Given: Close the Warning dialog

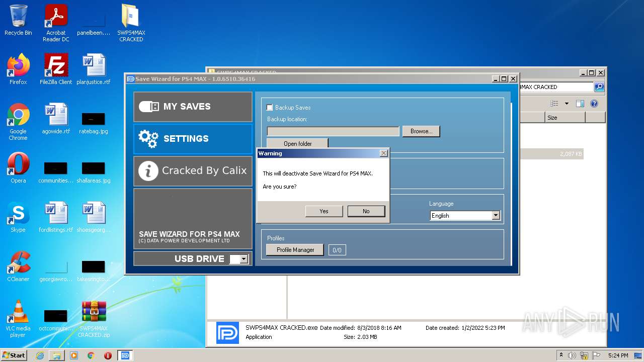Looking at the screenshot, I should click(383, 153).
